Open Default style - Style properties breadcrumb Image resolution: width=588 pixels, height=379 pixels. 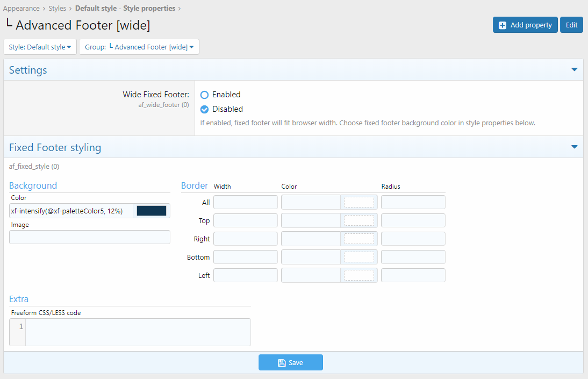(x=125, y=9)
